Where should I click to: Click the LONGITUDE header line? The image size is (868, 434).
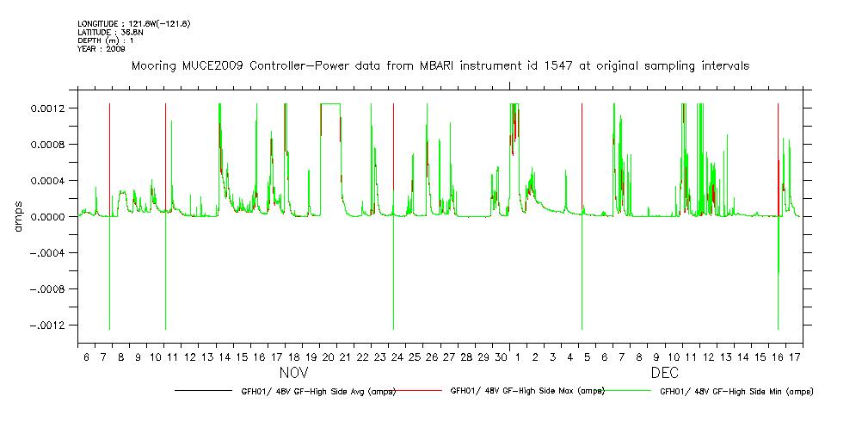(133, 22)
